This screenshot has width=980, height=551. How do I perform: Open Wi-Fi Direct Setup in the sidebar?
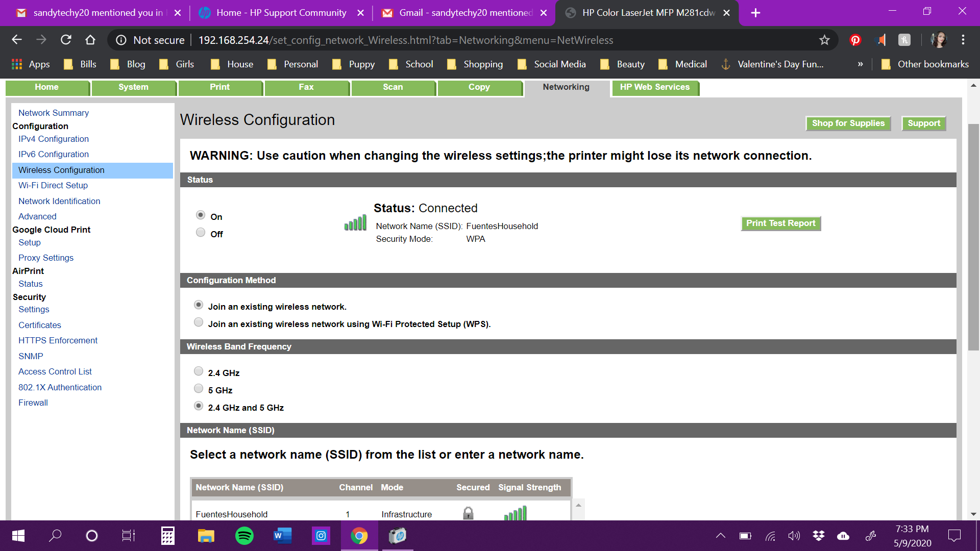[x=53, y=185]
